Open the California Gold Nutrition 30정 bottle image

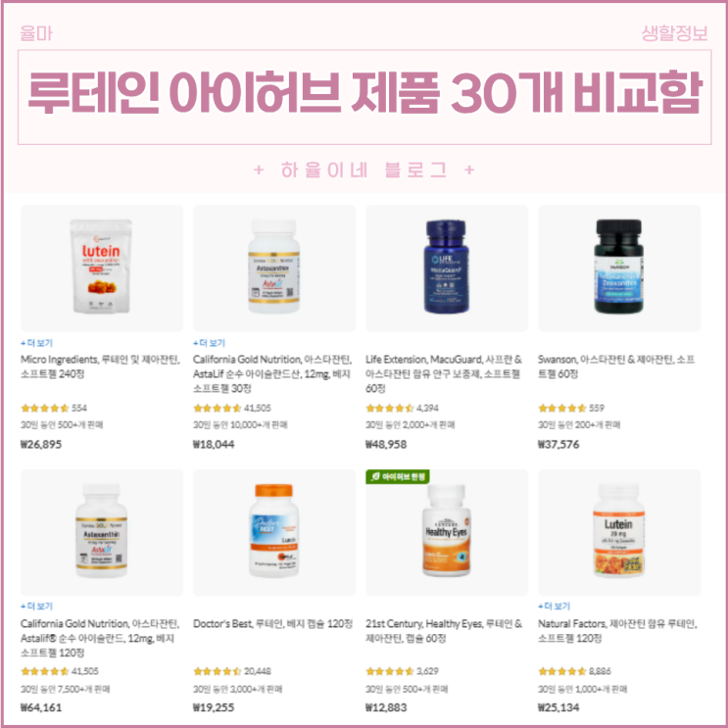click(274, 267)
